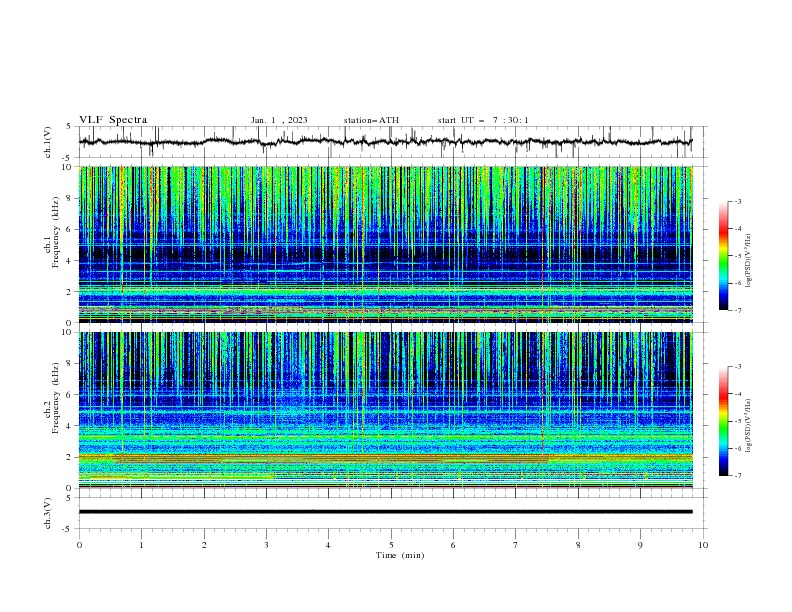This screenshot has width=792, height=612.
Task: Select the ch.1 colorbar "log(PSD)(V²/Hz)" label
Action: tap(749, 261)
